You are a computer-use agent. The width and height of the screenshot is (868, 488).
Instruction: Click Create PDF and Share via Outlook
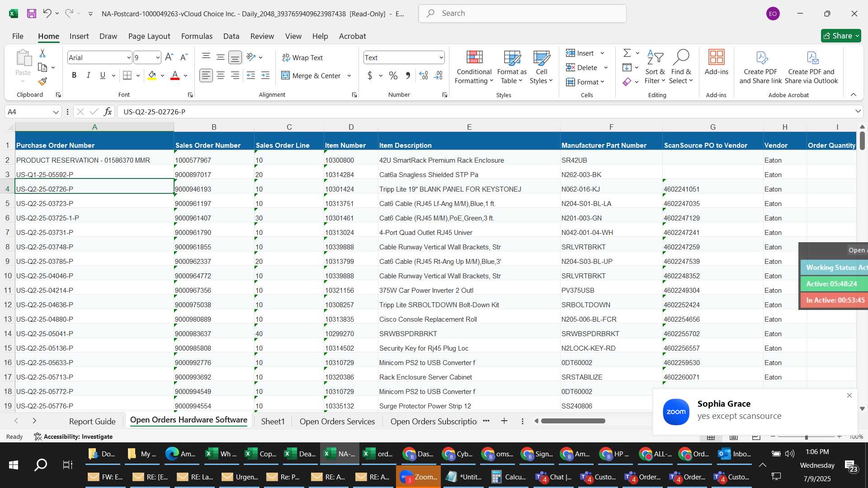click(x=811, y=67)
